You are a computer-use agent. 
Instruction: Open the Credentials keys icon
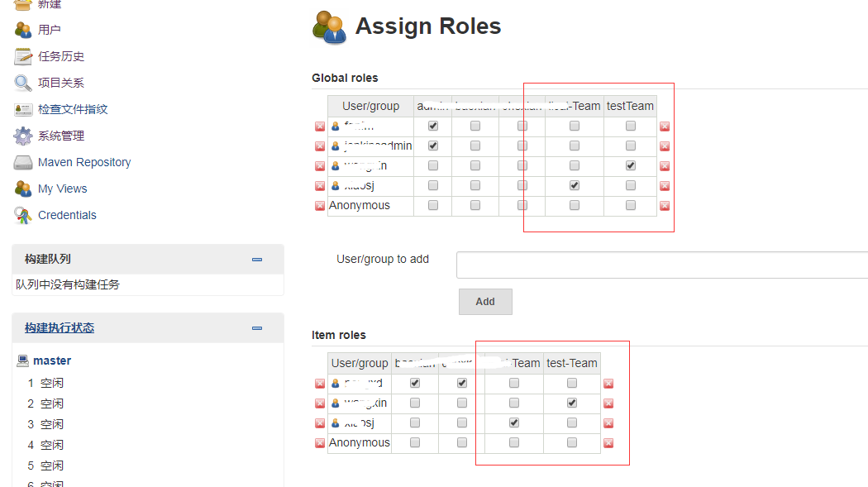(x=22, y=215)
